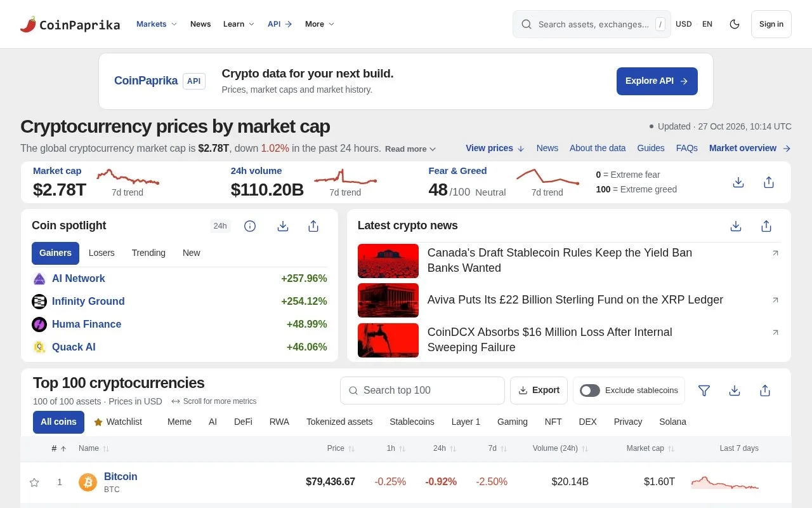
Task: Star Bitcoin to add to watchlist
Action: click(x=34, y=483)
